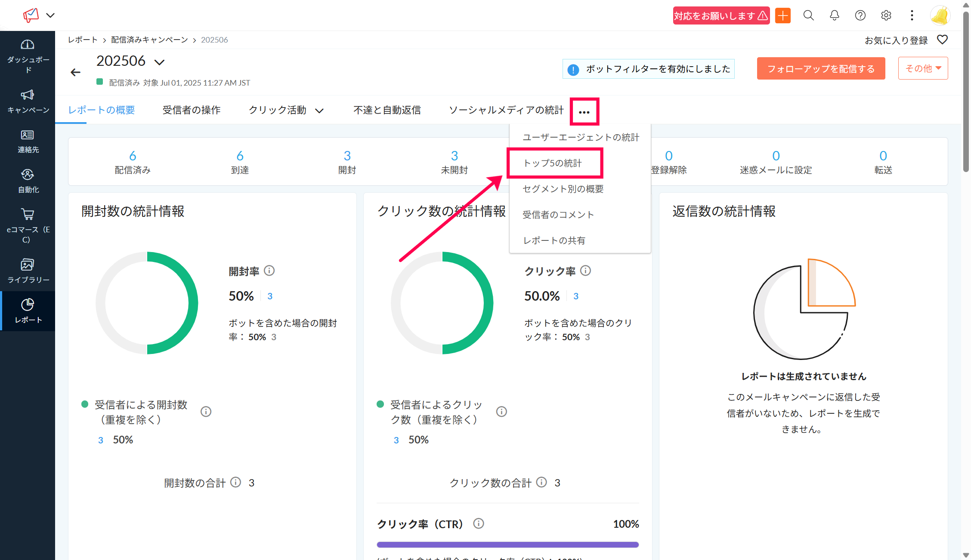Open the Automation sidebar icon
Viewport: 971px width, 560px height.
(x=28, y=175)
